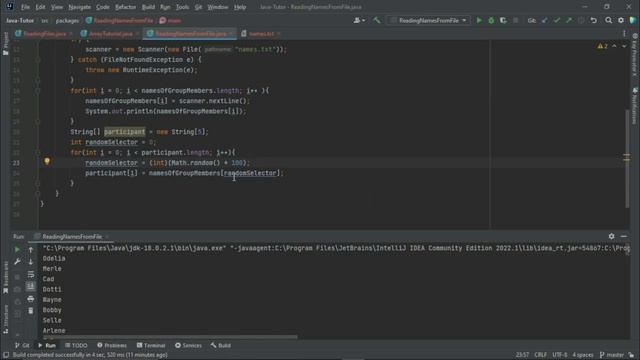Viewport: 640px width, 360px height.
Task: Change UTF-8 file encoding in the status bar
Action: (560, 355)
